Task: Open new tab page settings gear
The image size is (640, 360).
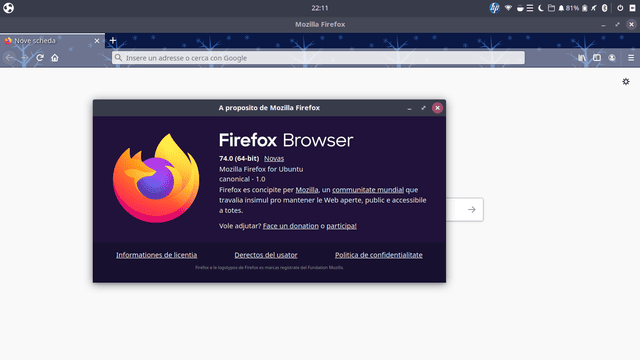Action: pyautogui.click(x=626, y=82)
